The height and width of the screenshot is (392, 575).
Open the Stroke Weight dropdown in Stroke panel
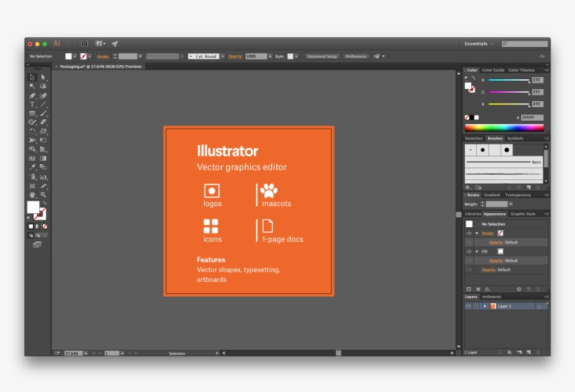511,204
